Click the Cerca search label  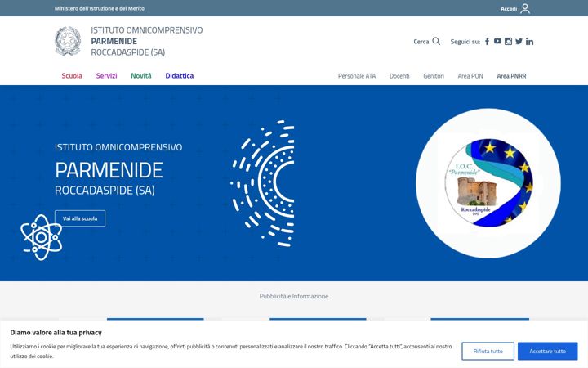click(x=421, y=42)
